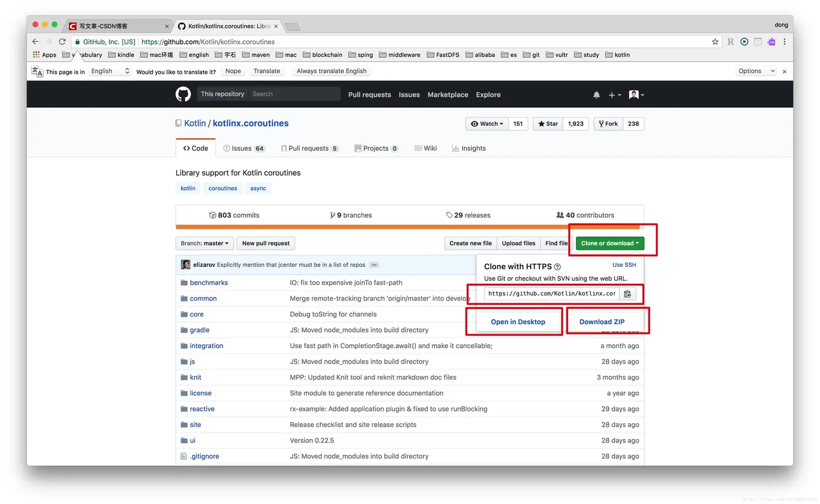Click the kotlin topic tag
Viewport: 820px width, 504px height.
tap(188, 188)
